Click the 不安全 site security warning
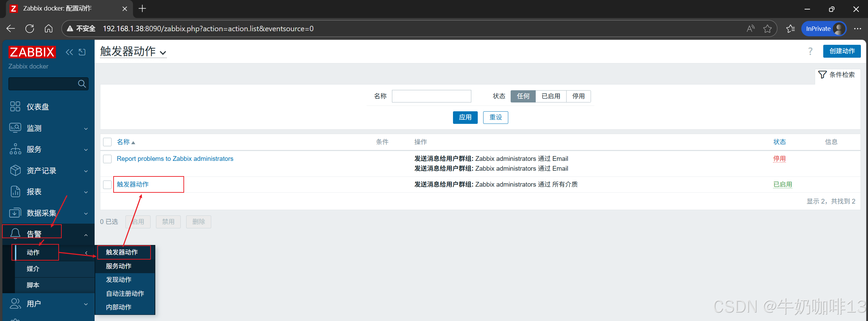The width and height of the screenshot is (868, 321). click(x=81, y=29)
